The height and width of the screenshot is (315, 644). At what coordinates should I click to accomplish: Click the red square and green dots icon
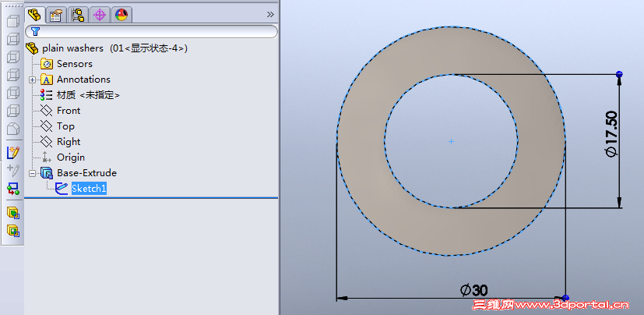13,189
